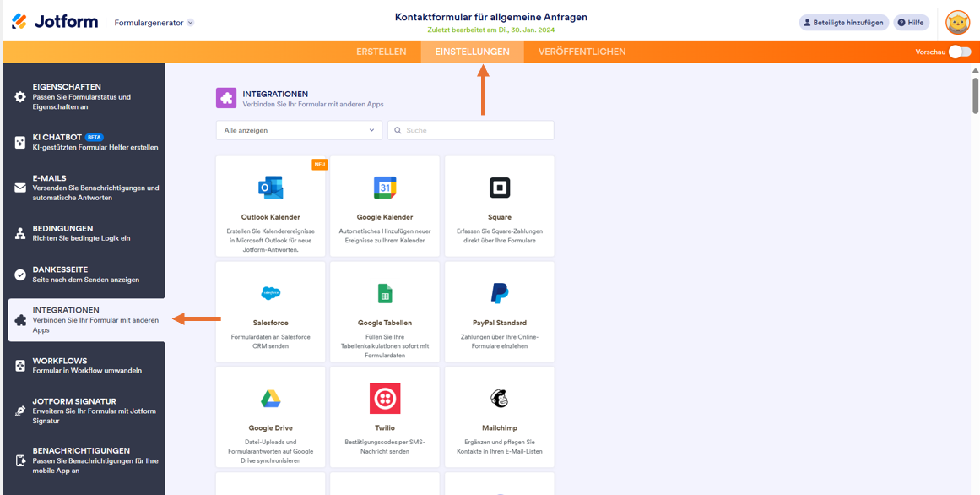This screenshot has width=980, height=495.
Task: Click the BETA badge next to KI Chatbot
Action: point(94,137)
